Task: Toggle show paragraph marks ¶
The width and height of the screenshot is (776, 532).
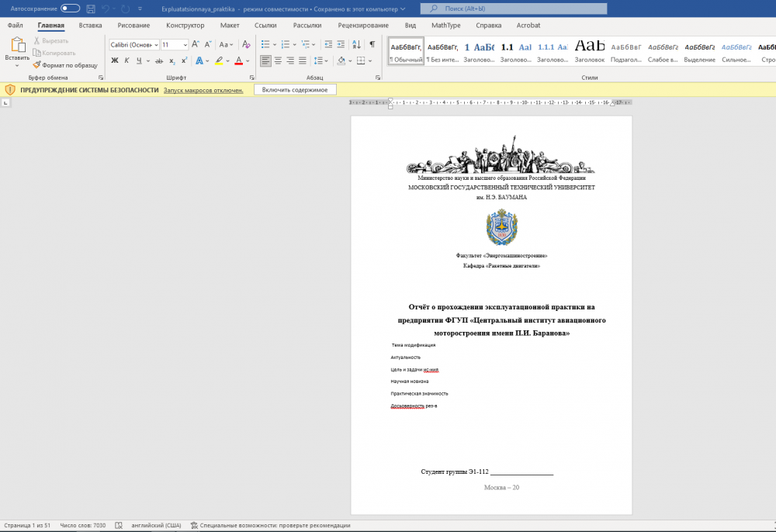Action: tap(372, 44)
